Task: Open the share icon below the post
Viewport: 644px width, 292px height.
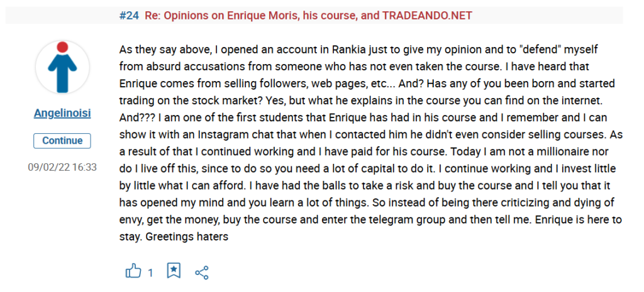Action: [x=202, y=273]
